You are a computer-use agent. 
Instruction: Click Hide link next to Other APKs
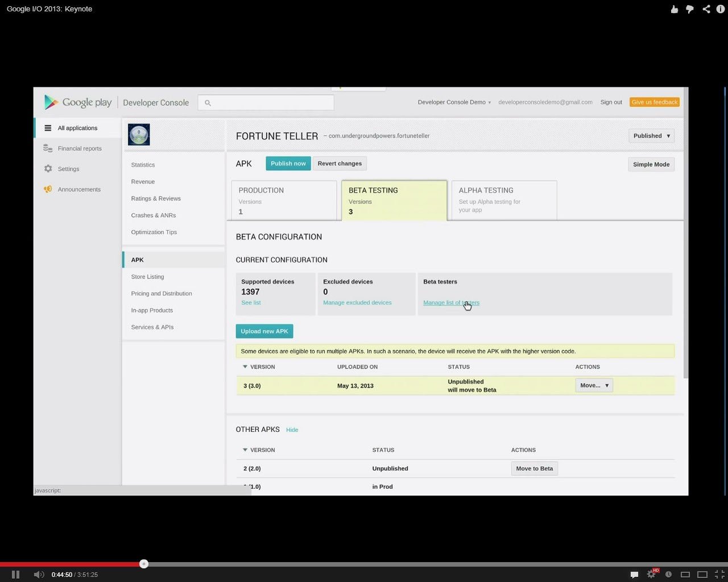click(292, 430)
